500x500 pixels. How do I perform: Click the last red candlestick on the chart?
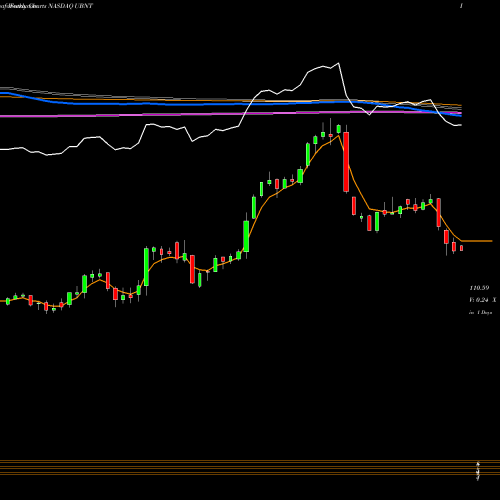462,248
